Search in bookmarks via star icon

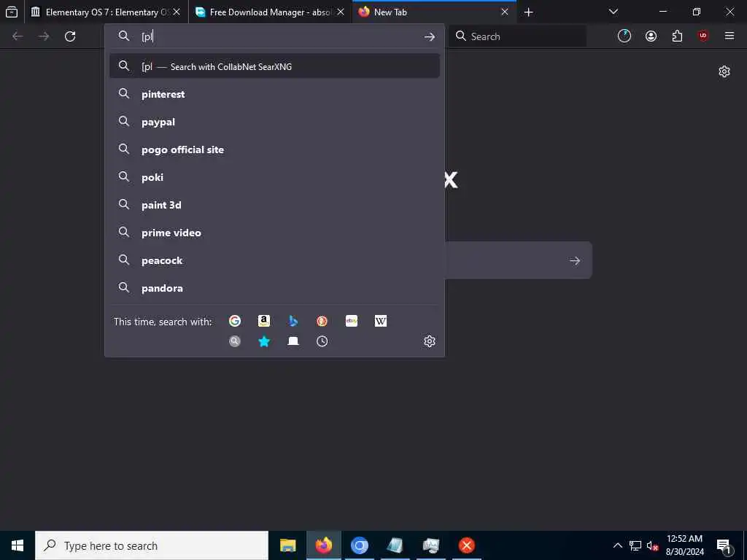click(264, 341)
